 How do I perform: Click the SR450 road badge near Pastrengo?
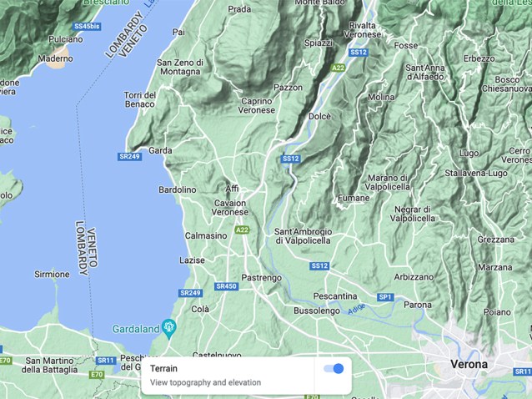226,286
